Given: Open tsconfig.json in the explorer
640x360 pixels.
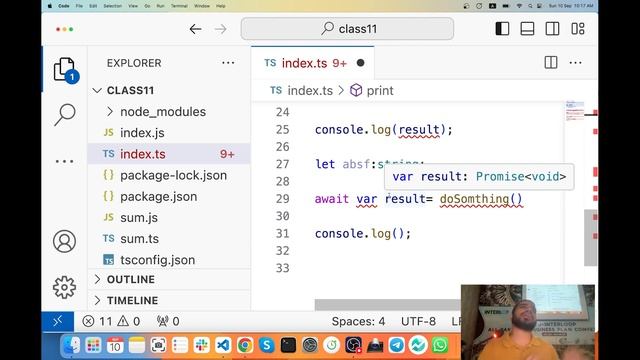Looking at the screenshot, I should click(169, 260).
